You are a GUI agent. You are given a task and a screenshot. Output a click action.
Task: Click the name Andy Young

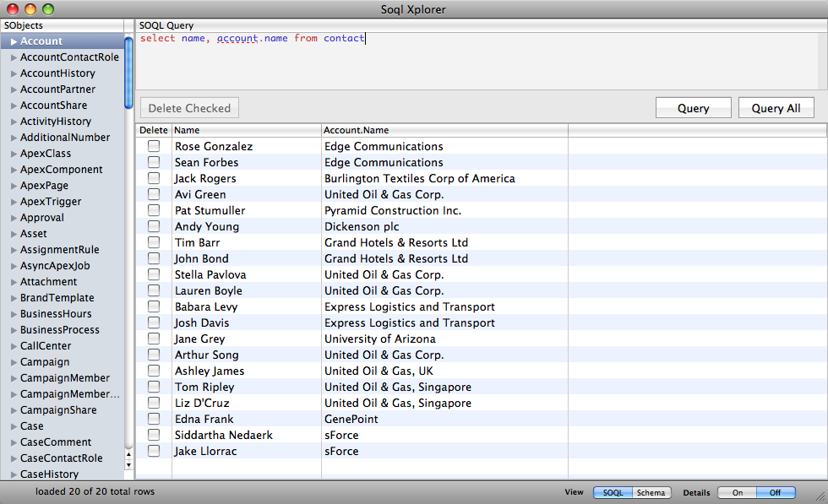207,227
